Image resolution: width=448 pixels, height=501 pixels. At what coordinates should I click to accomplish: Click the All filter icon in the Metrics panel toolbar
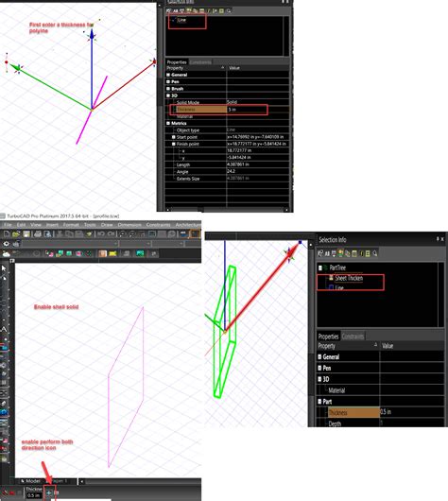click(175, 10)
